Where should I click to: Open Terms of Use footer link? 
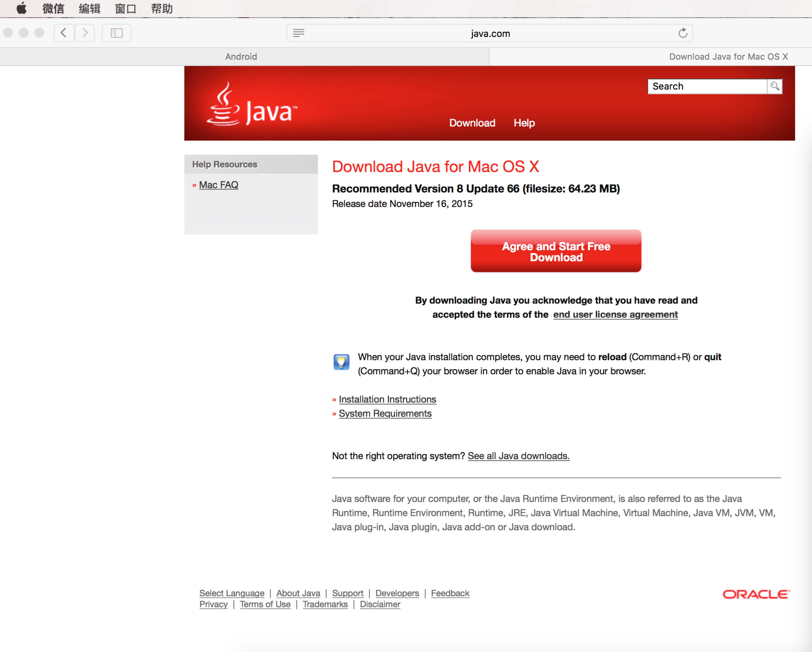[x=265, y=604]
